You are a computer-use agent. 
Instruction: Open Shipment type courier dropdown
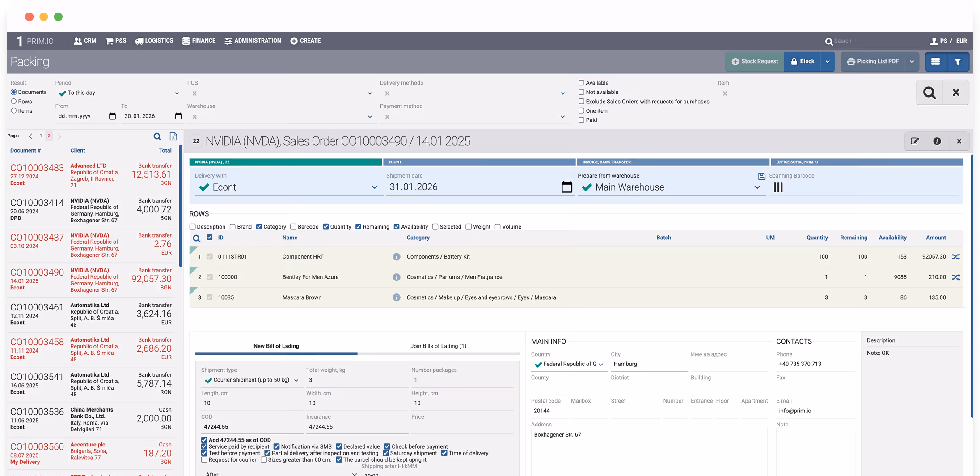(296, 381)
